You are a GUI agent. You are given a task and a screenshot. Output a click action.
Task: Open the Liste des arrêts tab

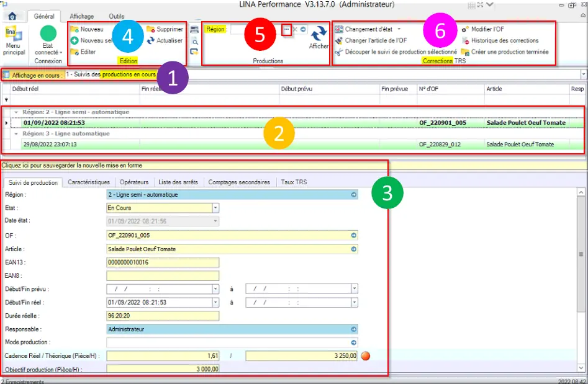(178, 182)
